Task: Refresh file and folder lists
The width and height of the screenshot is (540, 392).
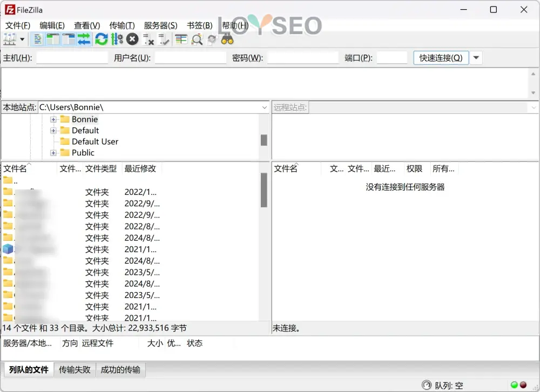Action: point(102,39)
